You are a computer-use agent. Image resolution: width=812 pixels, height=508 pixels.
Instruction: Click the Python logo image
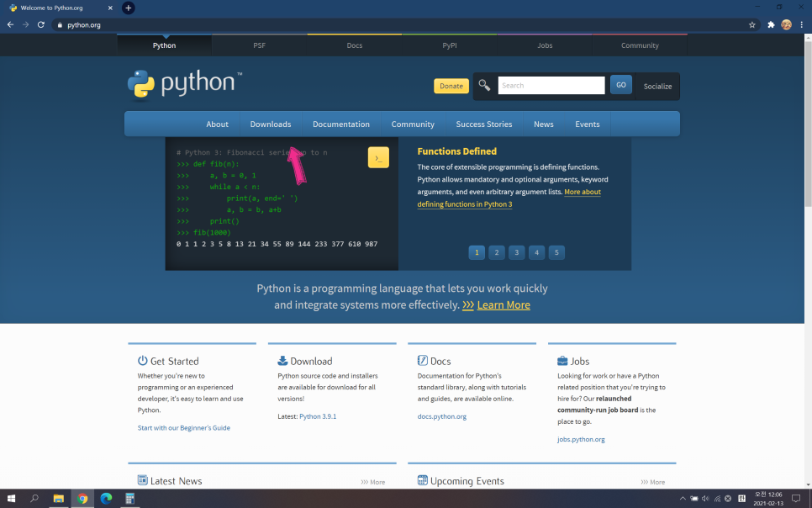(x=185, y=84)
